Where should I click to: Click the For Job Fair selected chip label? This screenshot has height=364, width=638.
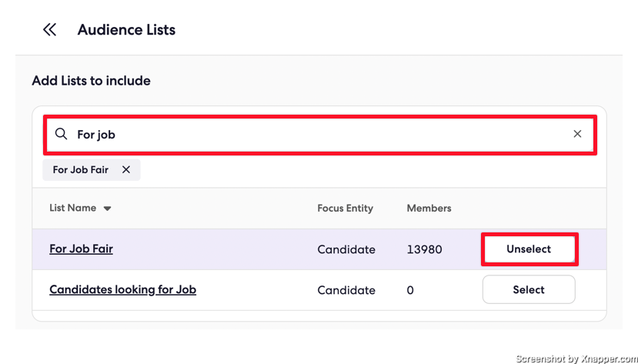[x=81, y=169]
